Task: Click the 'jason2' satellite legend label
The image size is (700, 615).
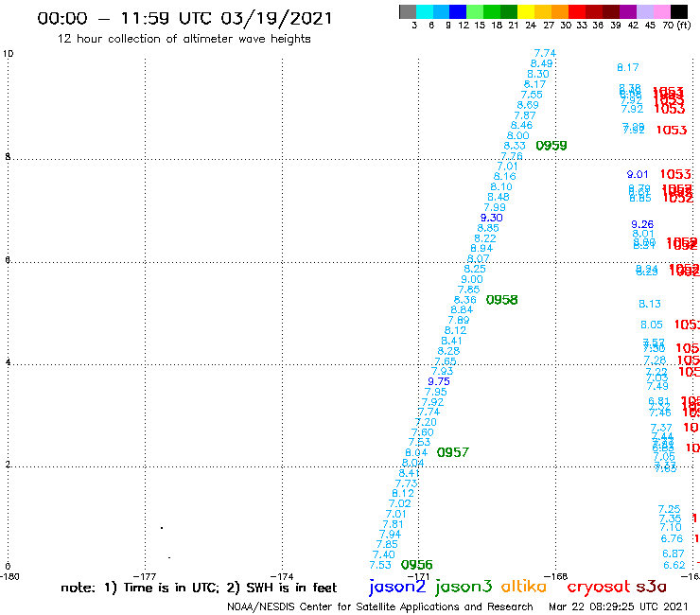Action: click(397, 587)
